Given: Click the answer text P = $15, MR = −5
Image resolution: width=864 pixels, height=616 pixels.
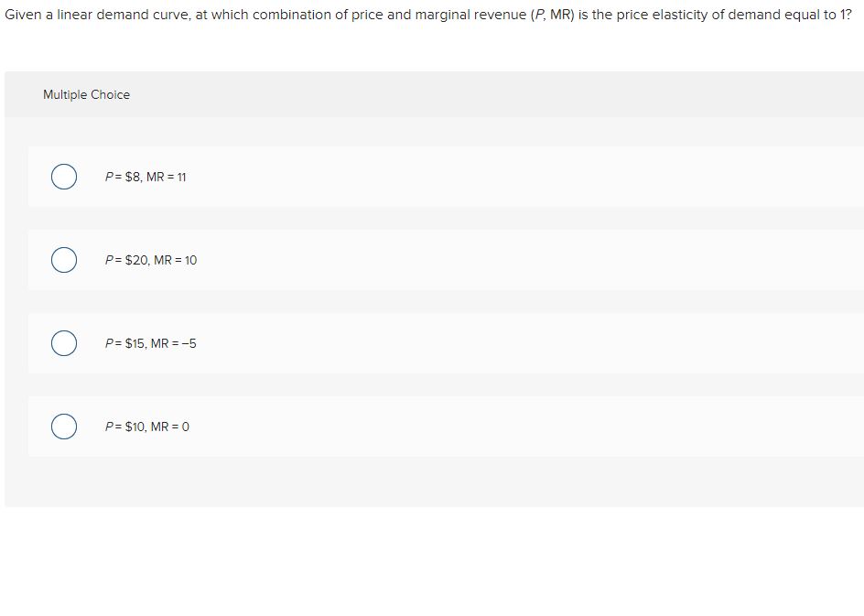Looking at the screenshot, I should pos(152,343).
